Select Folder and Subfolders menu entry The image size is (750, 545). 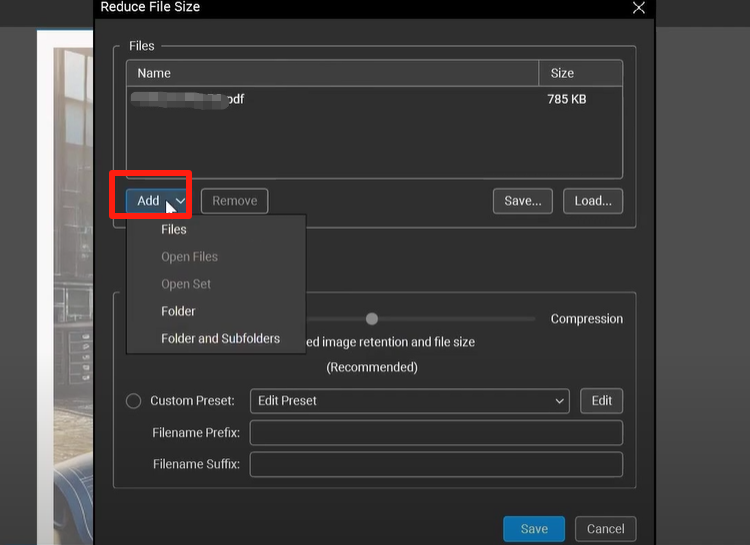click(220, 338)
